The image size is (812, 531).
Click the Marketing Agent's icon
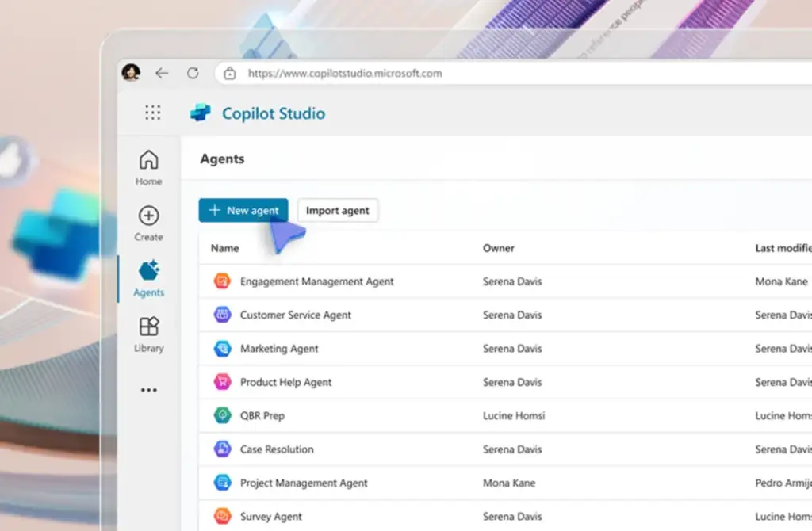[223, 349]
